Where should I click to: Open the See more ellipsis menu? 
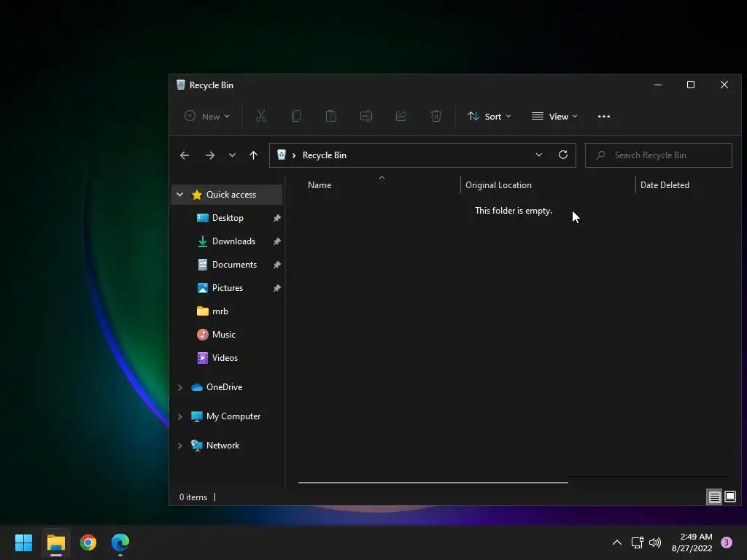[603, 117]
